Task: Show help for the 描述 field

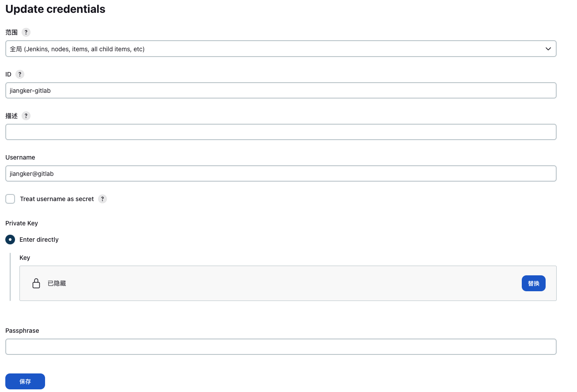Action: click(x=26, y=116)
